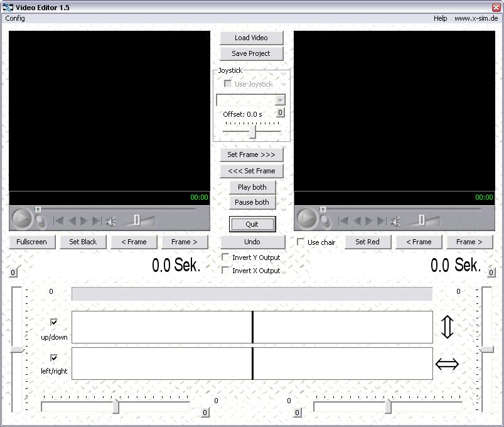Click the Load Video button
504x427 pixels.
tap(251, 38)
